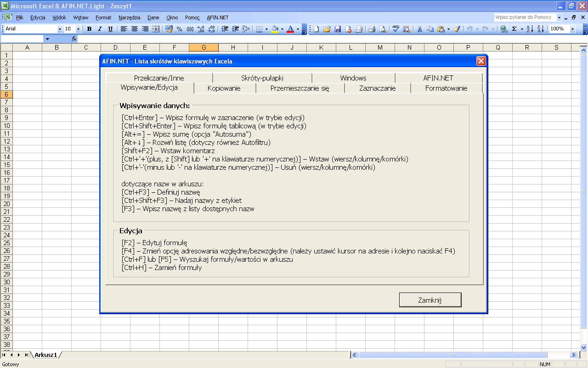Open the Narzędzia menu
The height and width of the screenshot is (368, 588).
tap(130, 17)
